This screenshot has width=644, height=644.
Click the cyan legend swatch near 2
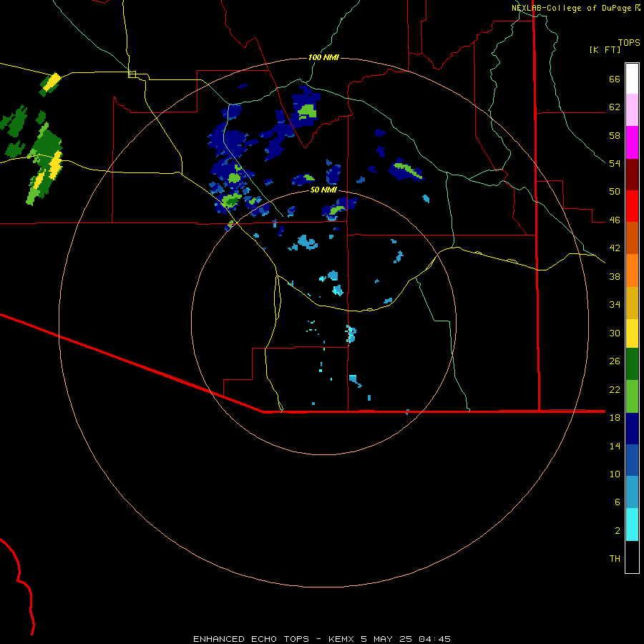[x=632, y=524]
